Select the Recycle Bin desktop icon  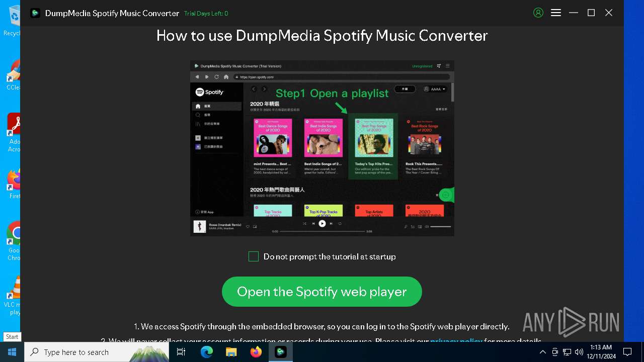click(x=13, y=20)
